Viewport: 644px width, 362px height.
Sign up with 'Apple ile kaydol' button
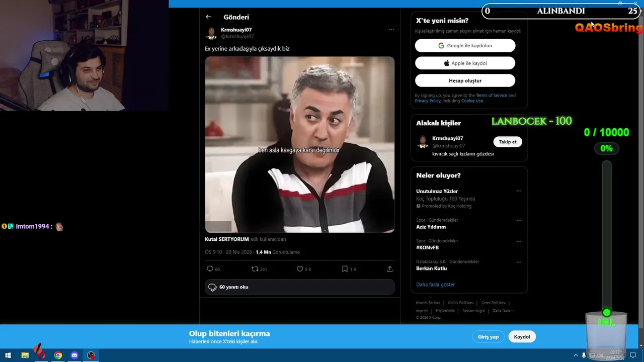[x=465, y=63]
